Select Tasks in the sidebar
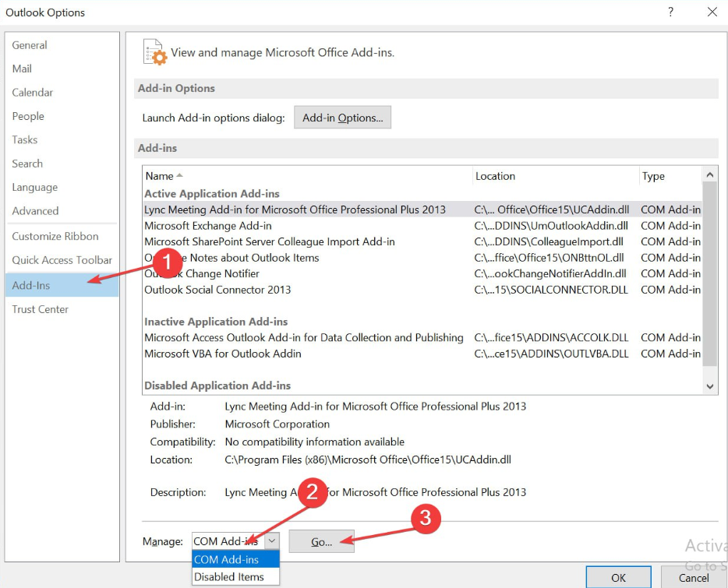 click(x=25, y=139)
